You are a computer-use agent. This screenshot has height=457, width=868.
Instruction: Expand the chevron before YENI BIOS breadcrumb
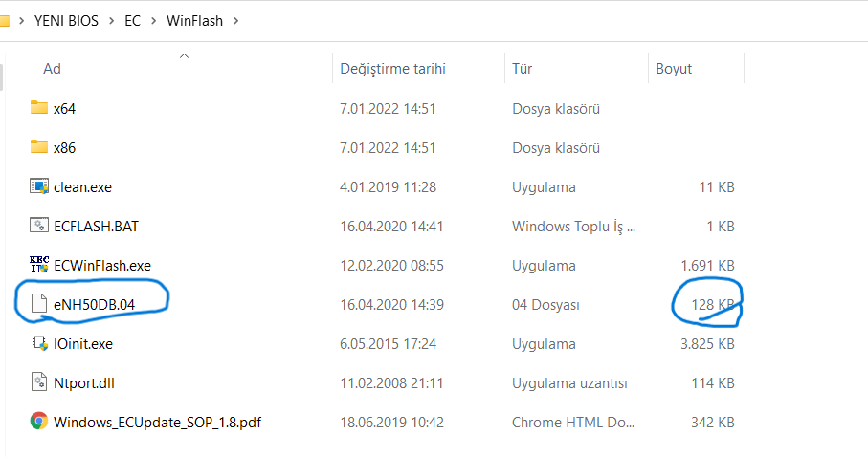click(x=22, y=21)
